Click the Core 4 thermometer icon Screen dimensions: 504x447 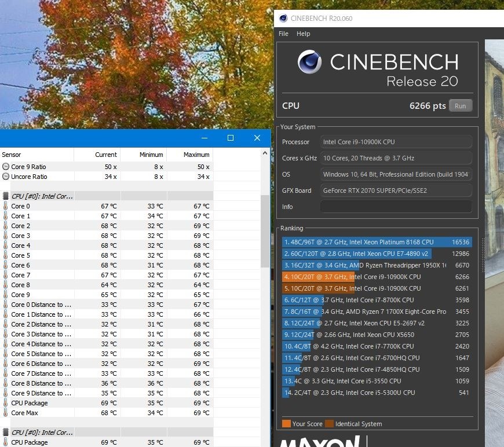5,245
